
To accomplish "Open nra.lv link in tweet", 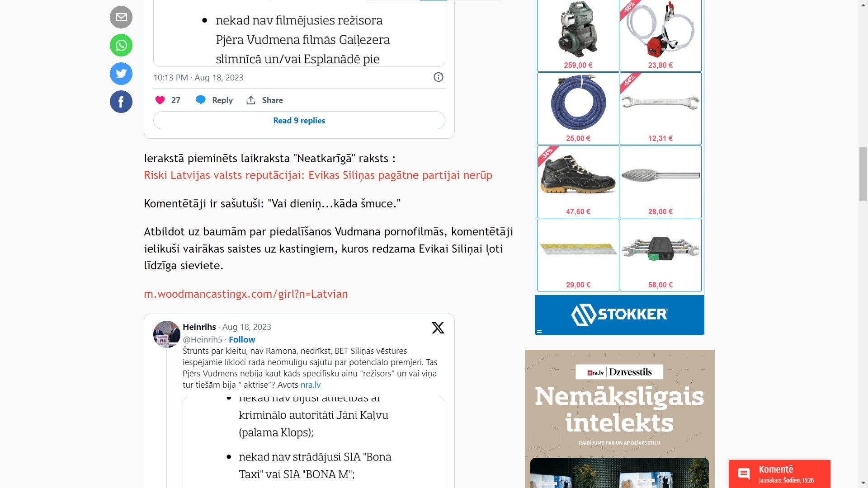I will coord(311,385).
